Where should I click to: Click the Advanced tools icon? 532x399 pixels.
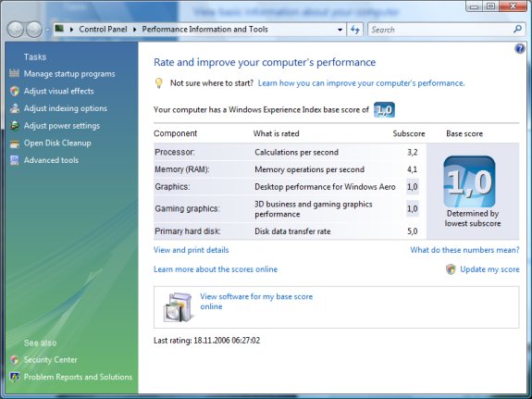[14, 160]
